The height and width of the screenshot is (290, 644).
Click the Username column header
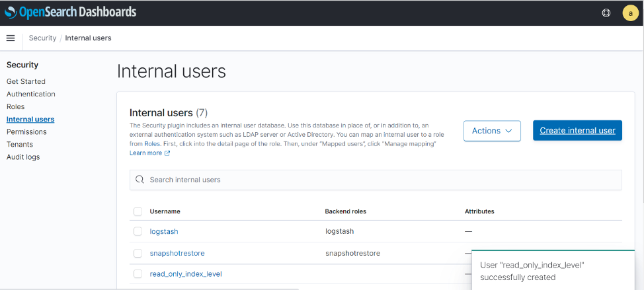pyautogui.click(x=165, y=211)
